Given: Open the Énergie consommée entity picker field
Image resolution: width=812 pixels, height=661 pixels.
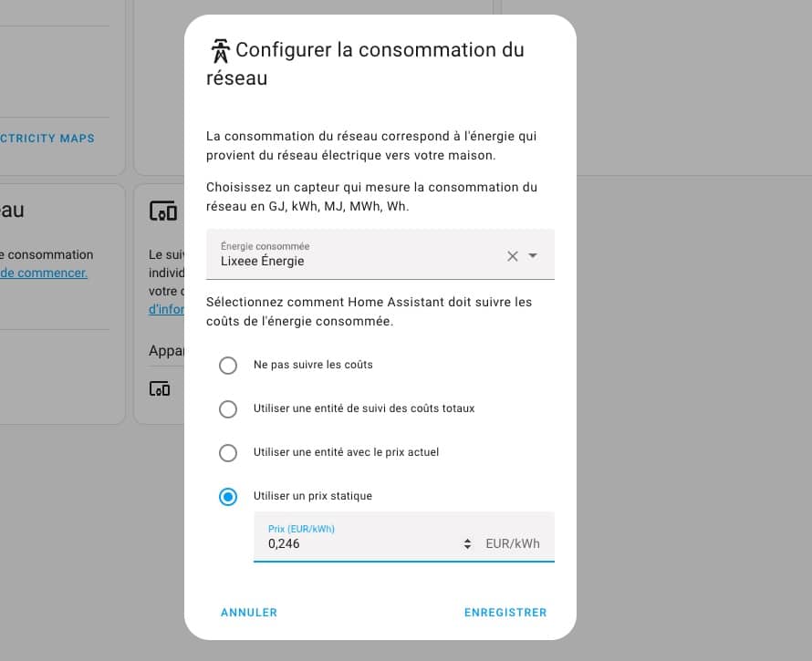Looking at the screenshot, I should tap(380, 254).
